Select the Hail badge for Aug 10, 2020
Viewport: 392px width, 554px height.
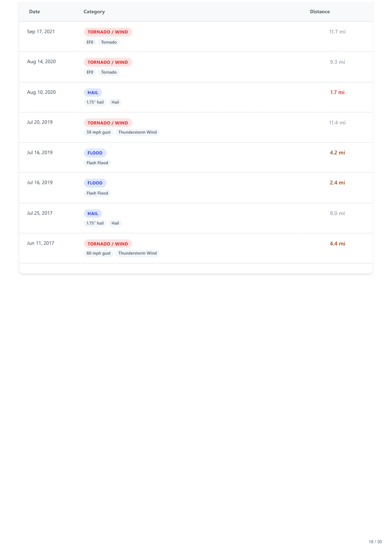coord(93,93)
